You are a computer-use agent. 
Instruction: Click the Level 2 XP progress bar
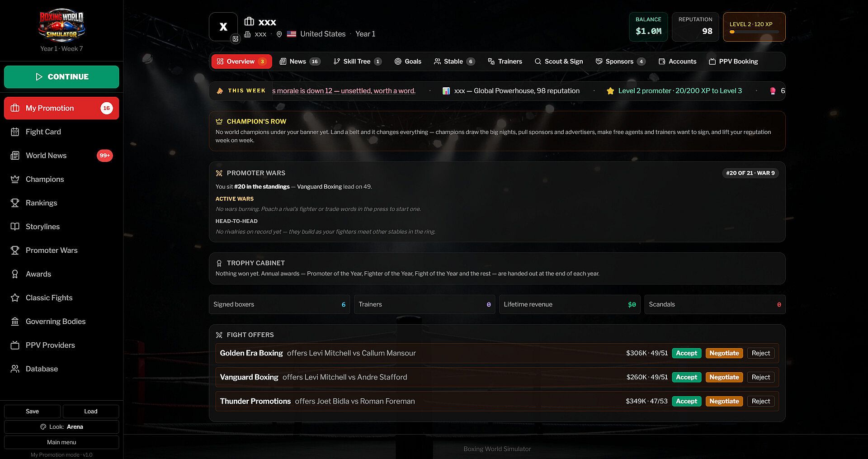[754, 32]
